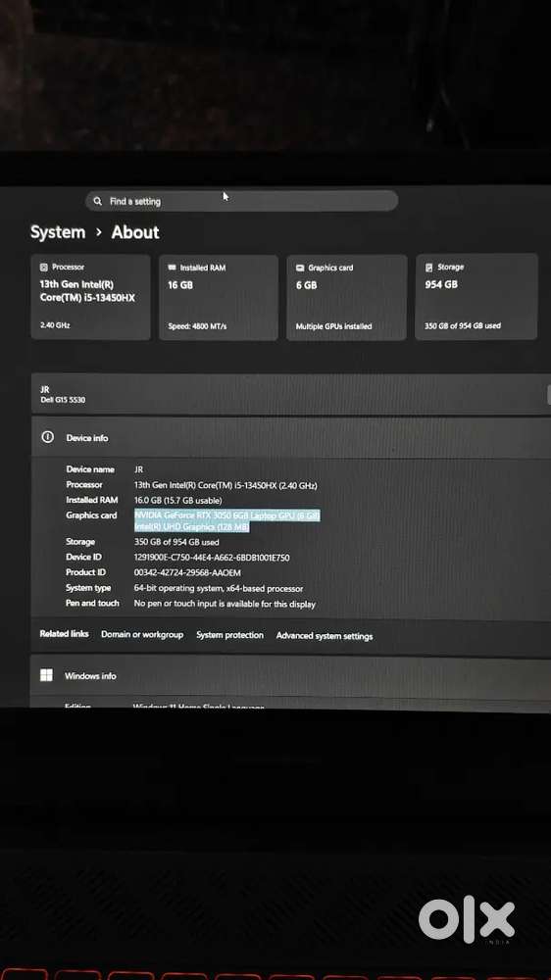
Task: Click the Find a setting search box
Action: [x=241, y=201]
